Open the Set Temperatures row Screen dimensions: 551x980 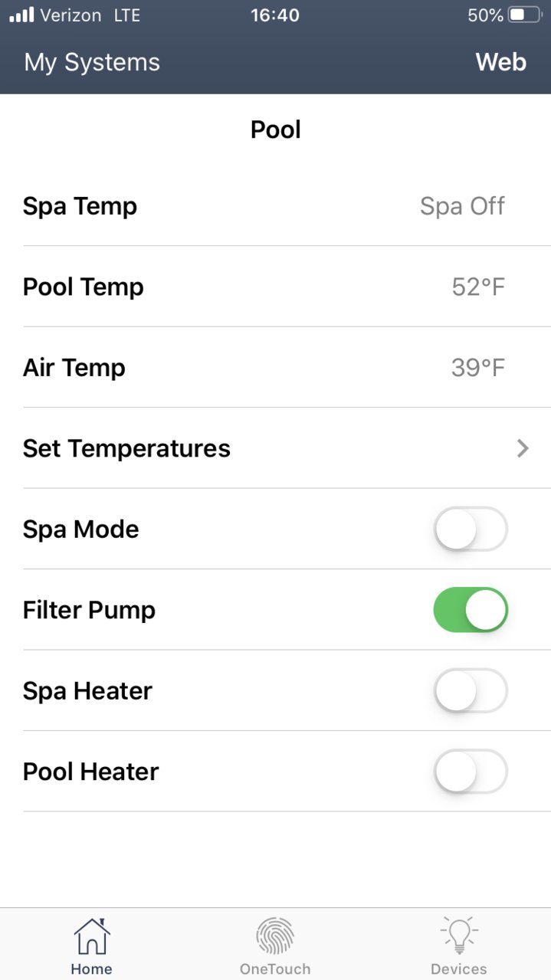pyautogui.click(x=287, y=448)
